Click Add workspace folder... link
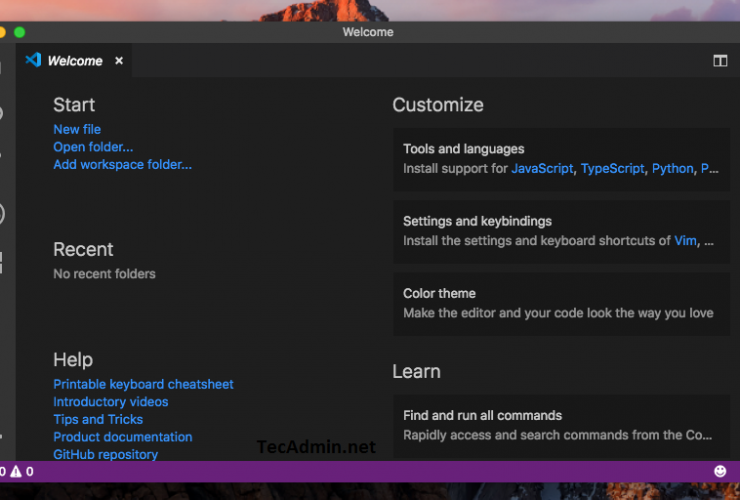Viewport: 740px width, 500px height. point(122,164)
